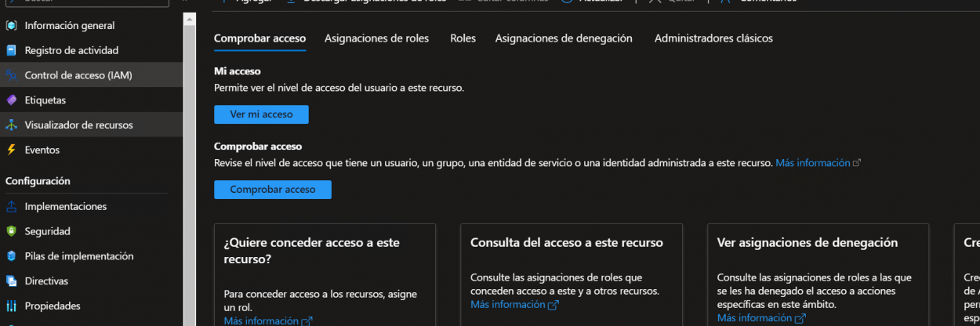Switch to the Asignaciones de roles tab

point(376,38)
